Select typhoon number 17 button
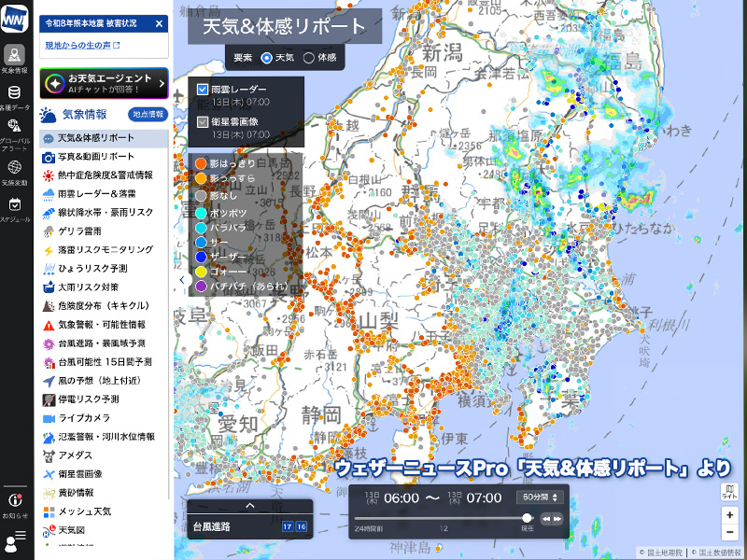The height and width of the screenshot is (560, 747). [288, 526]
